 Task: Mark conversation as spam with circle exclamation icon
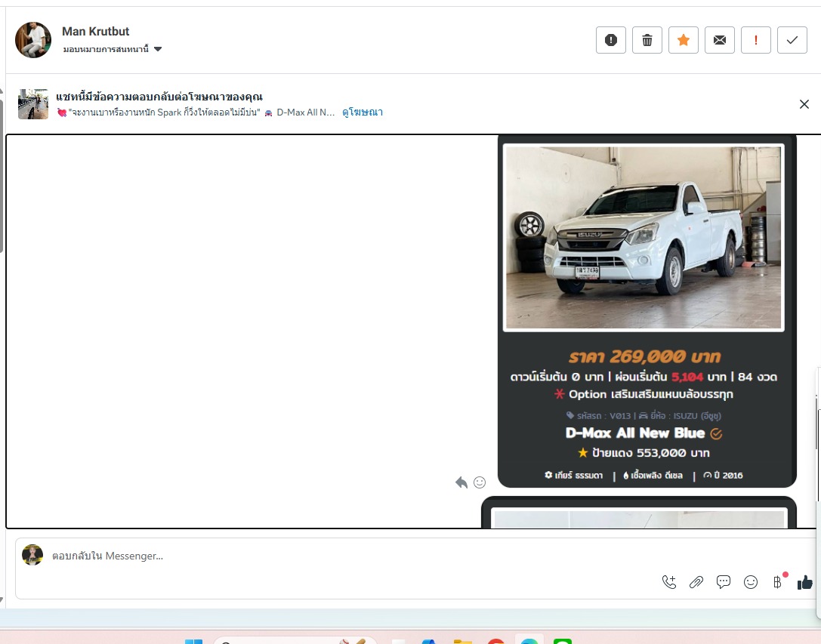[x=610, y=40]
